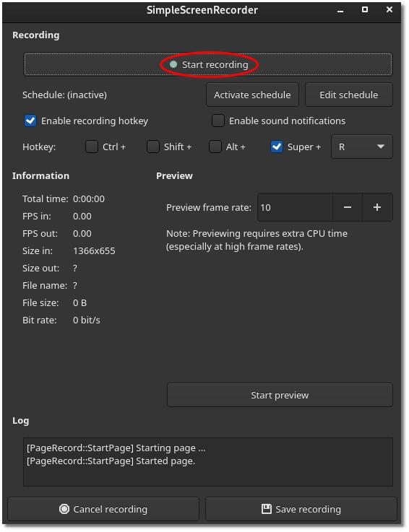409x532 pixels.
Task: Click the Bit rate value 0 bit/s
Action: [87, 320]
